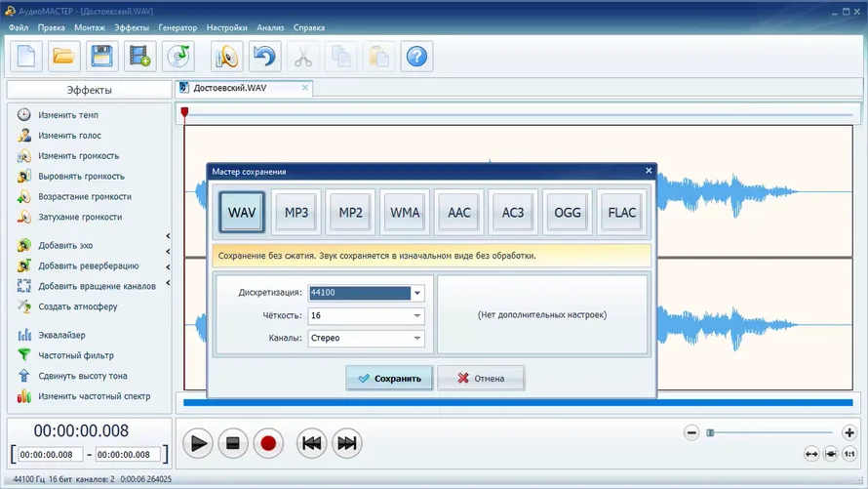Select the AC3 format button
The image size is (868, 489).
click(x=513, y=212)
